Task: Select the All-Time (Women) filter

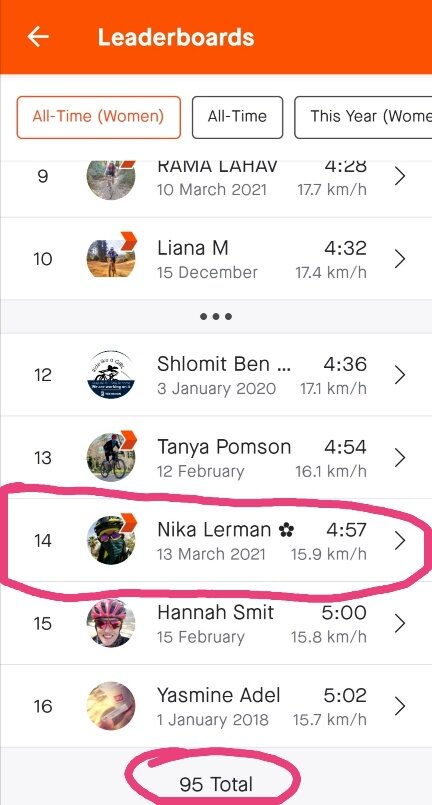Action: tap(99, 117)
